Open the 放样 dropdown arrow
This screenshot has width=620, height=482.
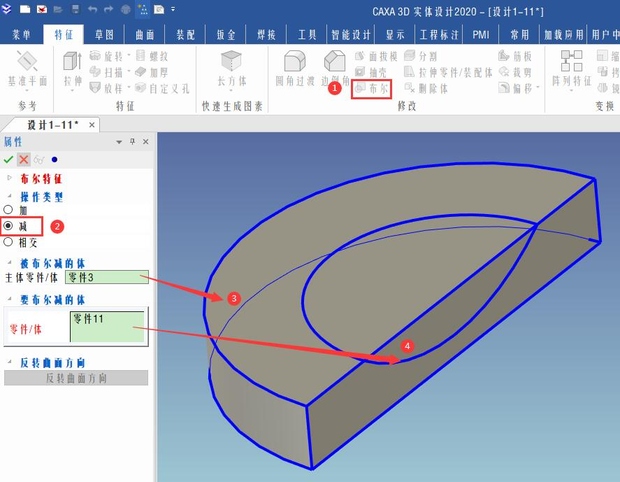(129, 87)
